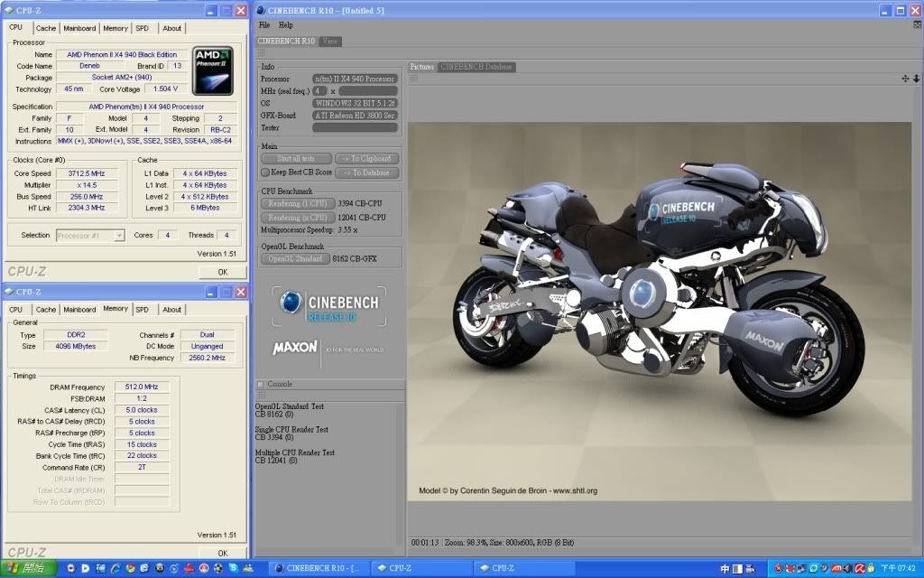Switch to CINEBENCH R10 taskbar button
This screenshot has width=924, height=578.
[319, 569]
